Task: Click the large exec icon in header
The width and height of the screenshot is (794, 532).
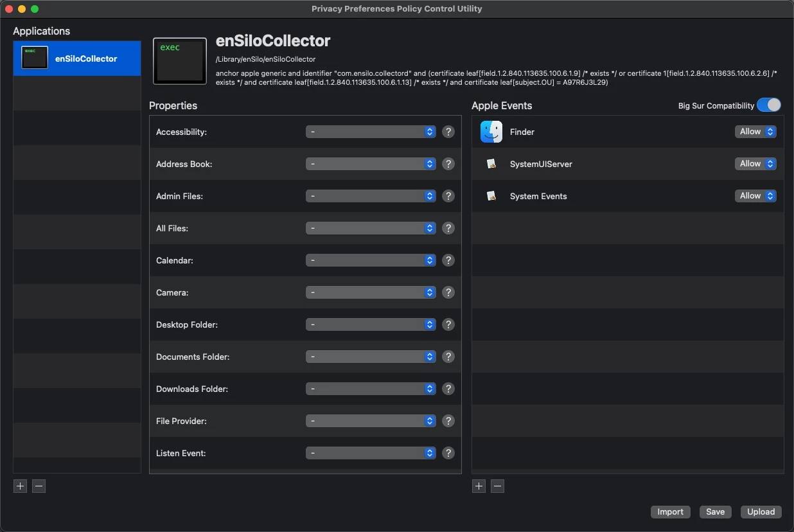Action: tap(180, 61)
